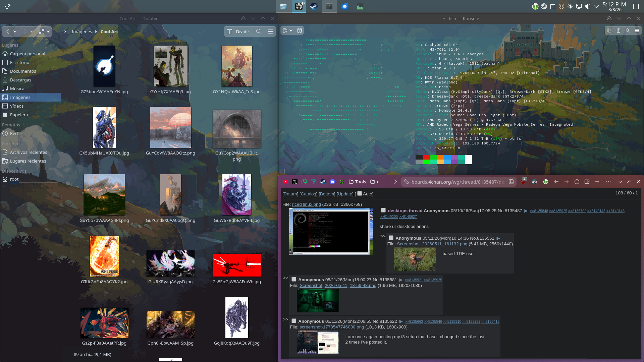This screenshot has width=644, height=362.
Task: Open the riced linux.png file link
Action: [307, 204]
